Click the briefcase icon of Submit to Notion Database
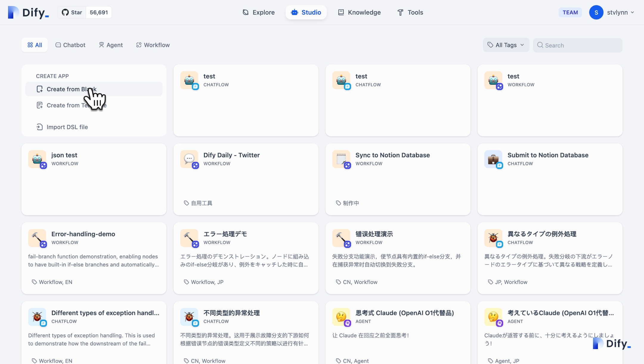This screenshot has width=644, height=364. 493,159
